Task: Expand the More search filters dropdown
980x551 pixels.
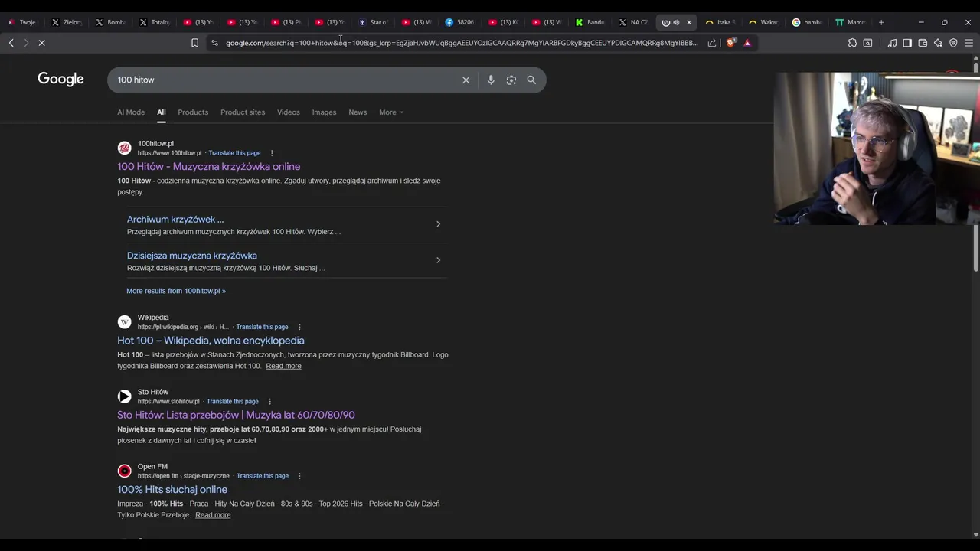Action: [390, 112]
